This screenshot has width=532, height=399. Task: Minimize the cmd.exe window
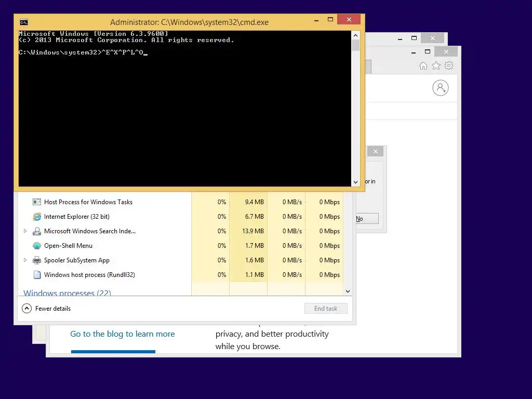316,20
